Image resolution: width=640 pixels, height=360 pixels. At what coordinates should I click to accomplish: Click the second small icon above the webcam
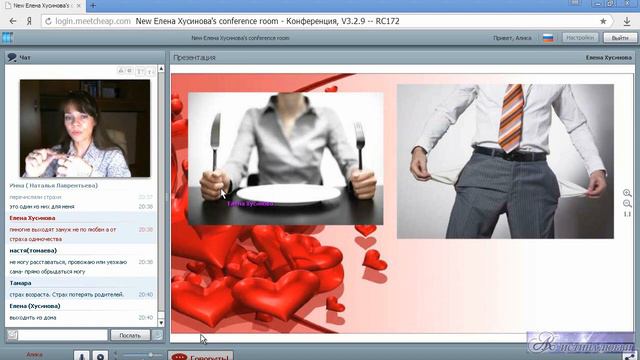[x=129, y=71]
